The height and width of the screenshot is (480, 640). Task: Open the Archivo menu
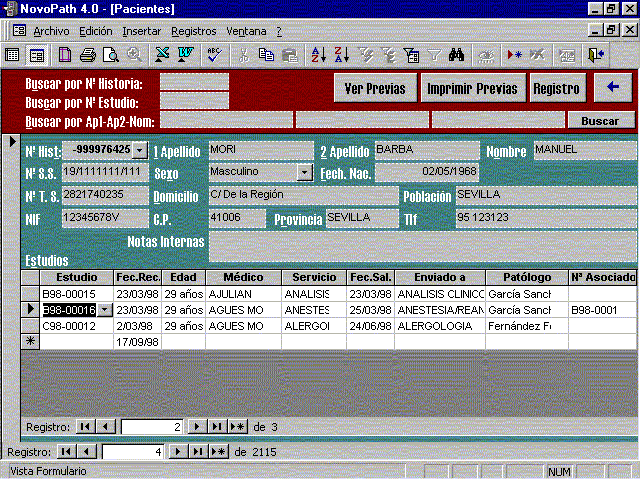pyautogui.click(x=51, y=31)
